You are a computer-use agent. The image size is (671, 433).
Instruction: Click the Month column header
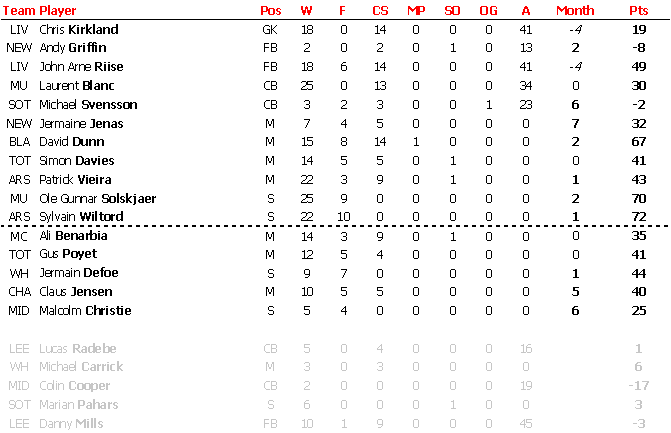tap(575, 10)
